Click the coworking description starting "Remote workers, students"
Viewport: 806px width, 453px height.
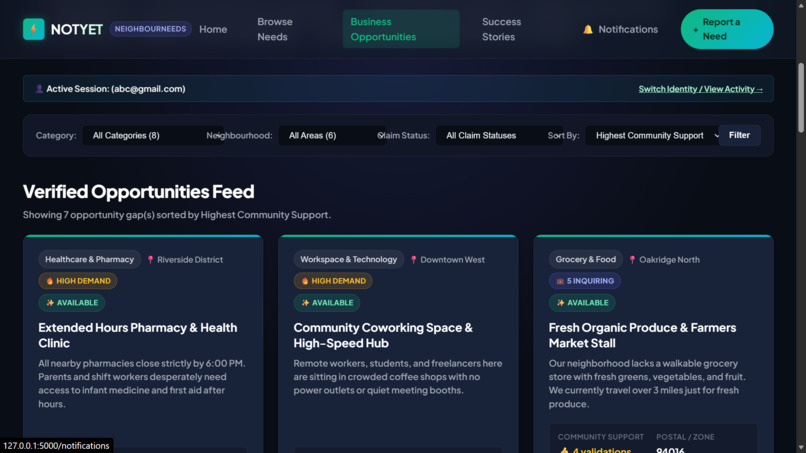(398, 377)
